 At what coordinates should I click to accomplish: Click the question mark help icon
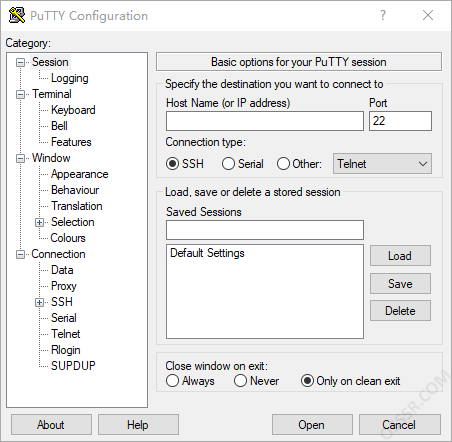(x=383, y=15)
